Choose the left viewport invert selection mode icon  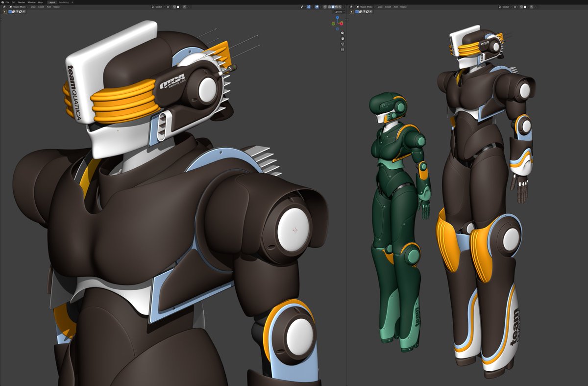coord(21,12)
